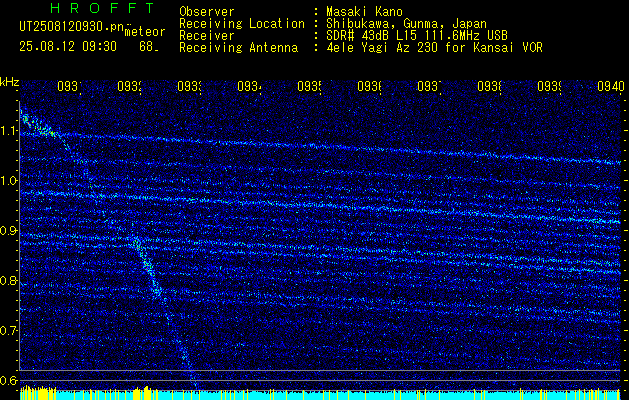The height and width of the screenshot is (400, 629).
Task: Click the 0931 time marker
Action: [x=69, y=86]
